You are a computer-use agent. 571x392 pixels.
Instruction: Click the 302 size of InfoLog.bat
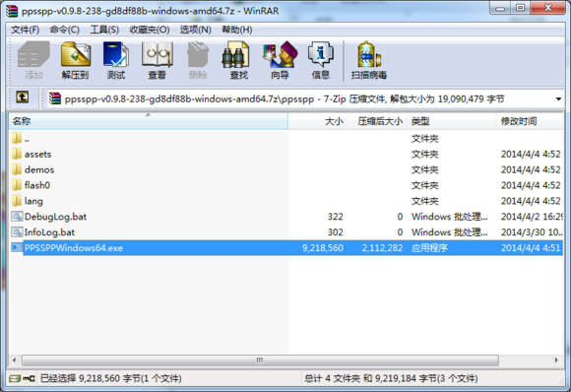[335, 232]
